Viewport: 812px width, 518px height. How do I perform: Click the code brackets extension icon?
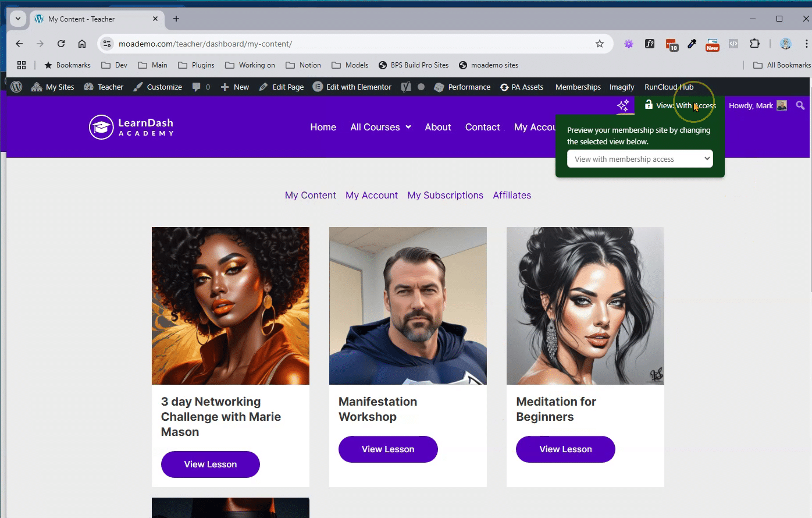[733, 44]
